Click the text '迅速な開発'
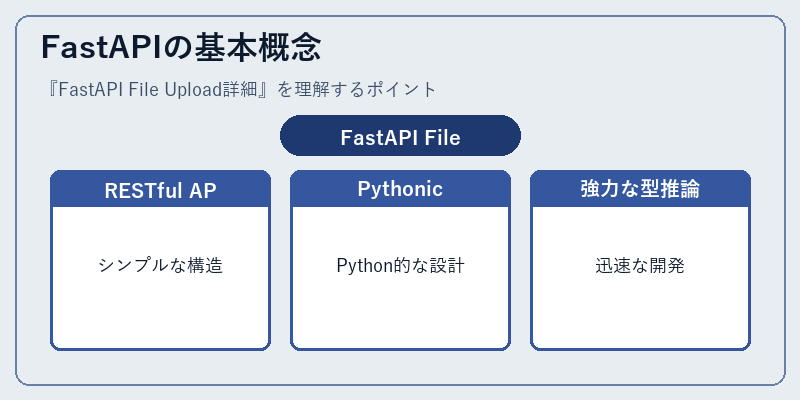 pyautogui.click(x=640, y=266)
